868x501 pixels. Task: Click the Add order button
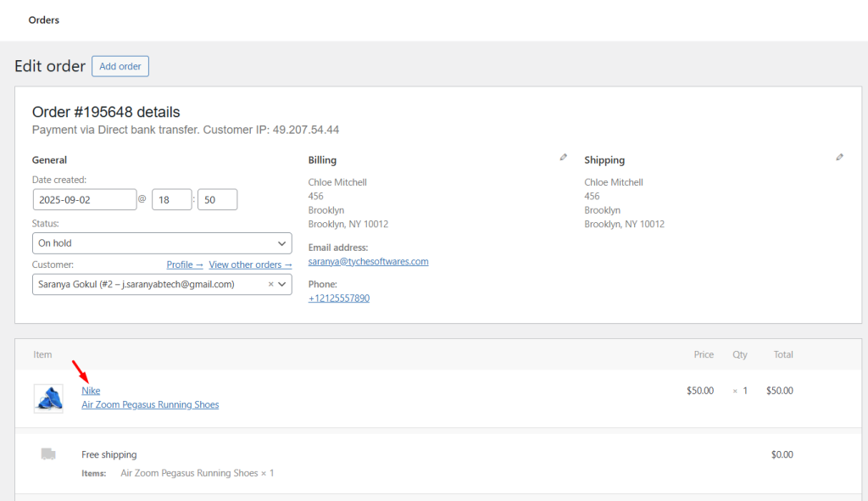[120, 65]
